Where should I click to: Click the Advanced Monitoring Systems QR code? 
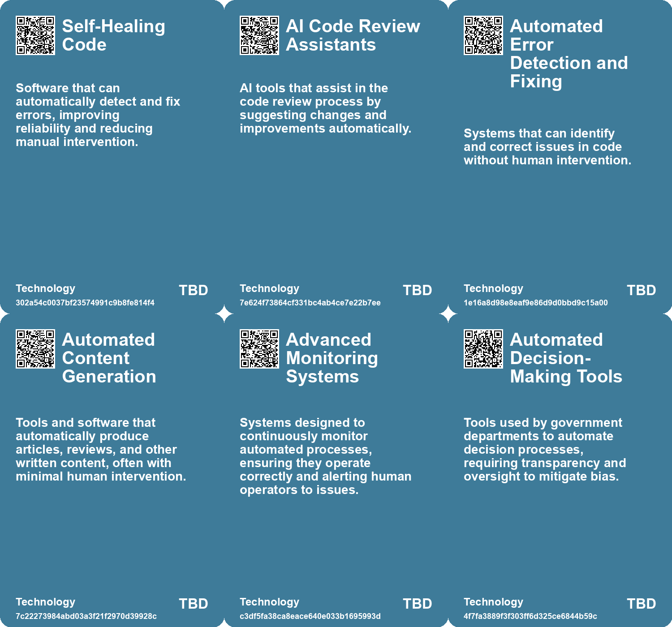pyautogui.click(x=259, y=349)
